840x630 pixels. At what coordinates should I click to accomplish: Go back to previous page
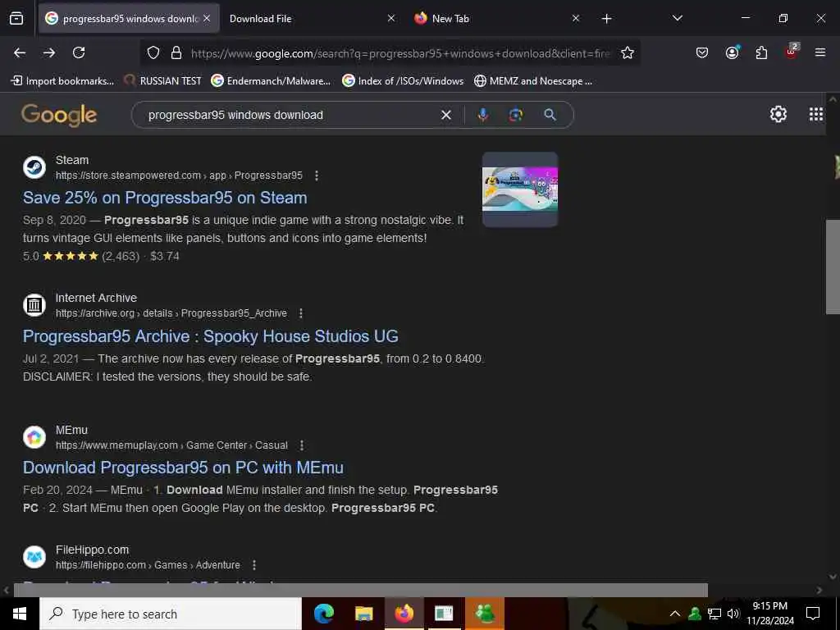pyautogui.click(x=20, y=52)
